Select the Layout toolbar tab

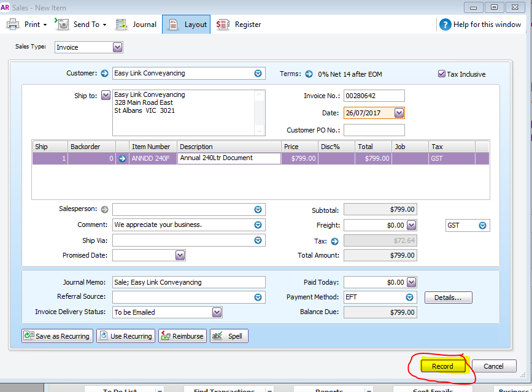pos(187,25)
